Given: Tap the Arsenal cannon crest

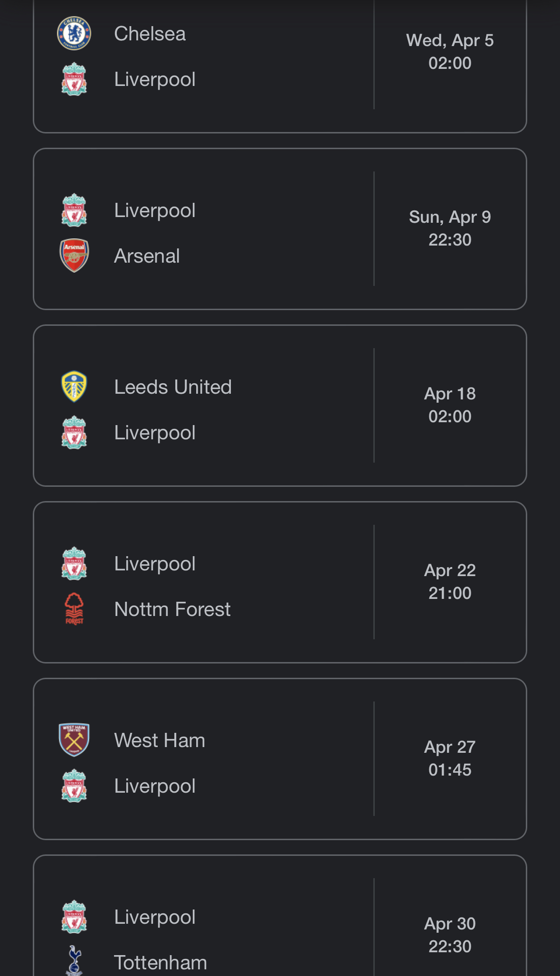Looking at the screenshot, I should (x=74, y=256).
